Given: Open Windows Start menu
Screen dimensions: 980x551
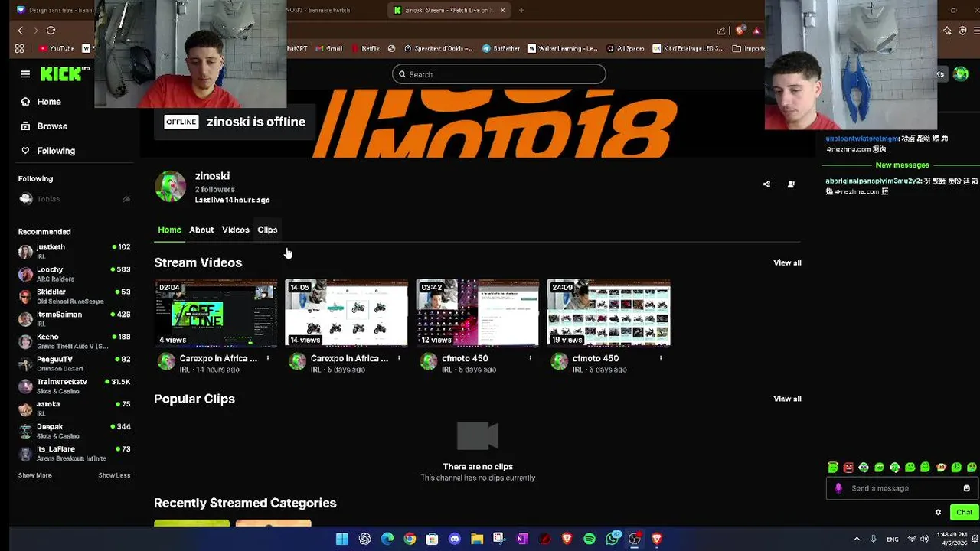Looking at the screenshot, I should (x=341, y=539).
